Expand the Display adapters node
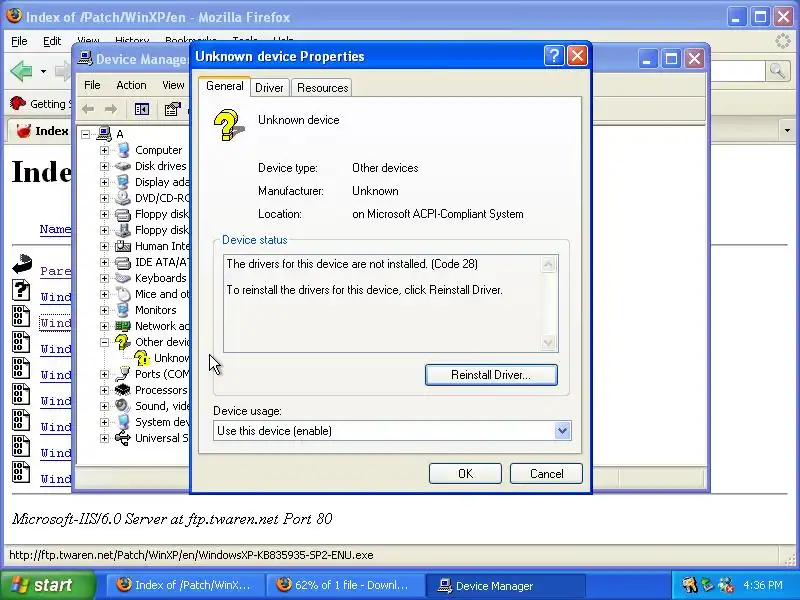The height and width of the screenshot is (600, 800). tap(105, 182)
